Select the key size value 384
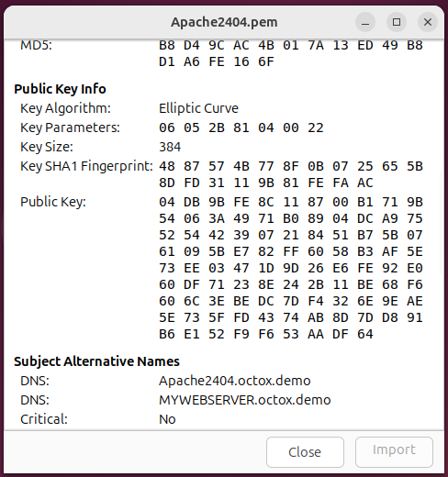448x477 pixels. (x=170, y=147)
